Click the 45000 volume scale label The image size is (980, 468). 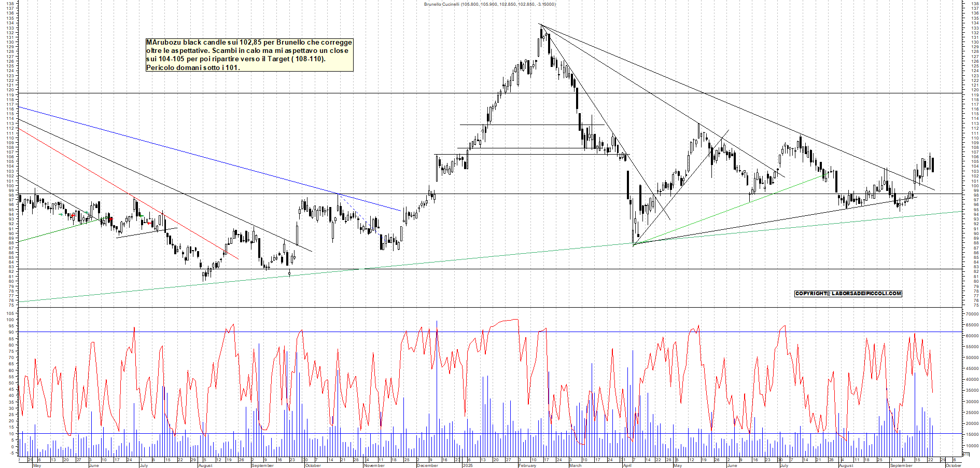[x=972, y=368]
